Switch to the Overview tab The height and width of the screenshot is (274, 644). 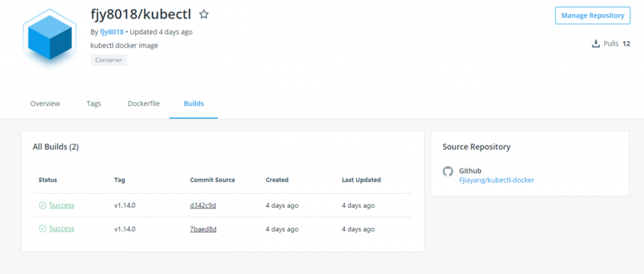tap(45, 104)
